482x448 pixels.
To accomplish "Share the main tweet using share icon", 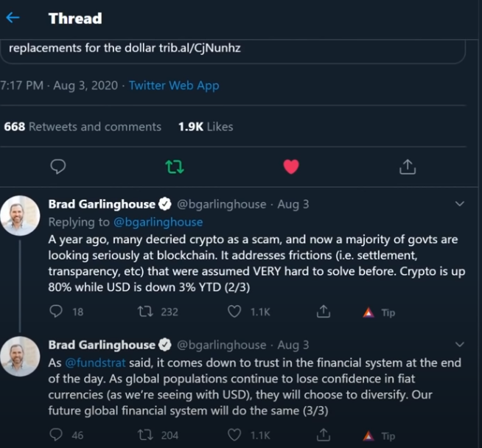I will (x=407, y=167).
